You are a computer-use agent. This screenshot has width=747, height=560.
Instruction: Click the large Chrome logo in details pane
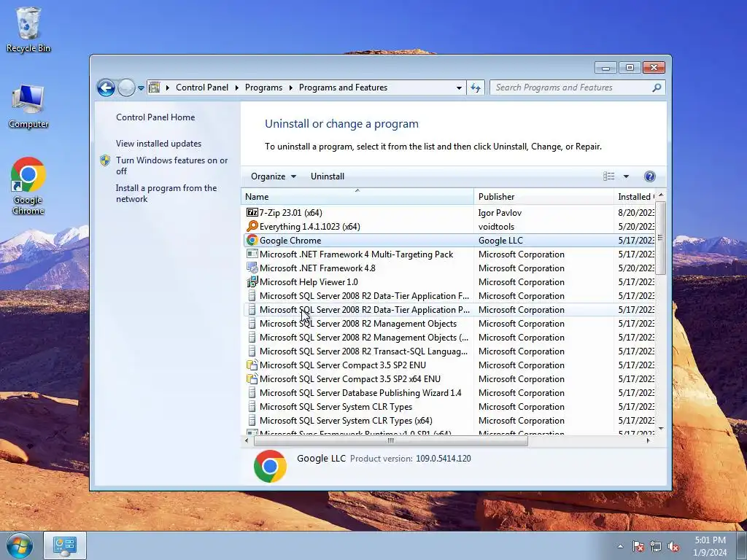point(270,466)
